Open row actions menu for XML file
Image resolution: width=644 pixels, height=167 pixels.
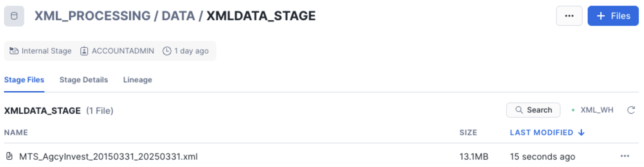[x=625, y=156]
